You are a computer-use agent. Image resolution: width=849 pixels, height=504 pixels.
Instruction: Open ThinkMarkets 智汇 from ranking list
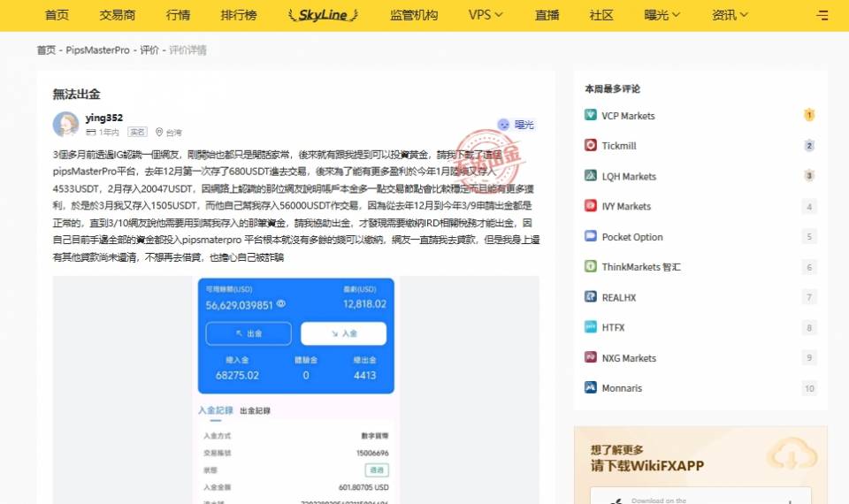[641, 267]
